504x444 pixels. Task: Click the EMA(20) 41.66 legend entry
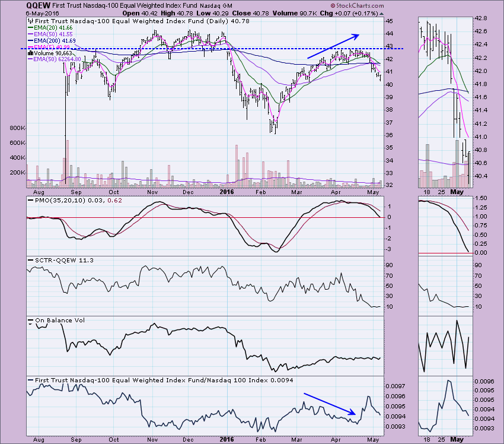click(53, 28)
